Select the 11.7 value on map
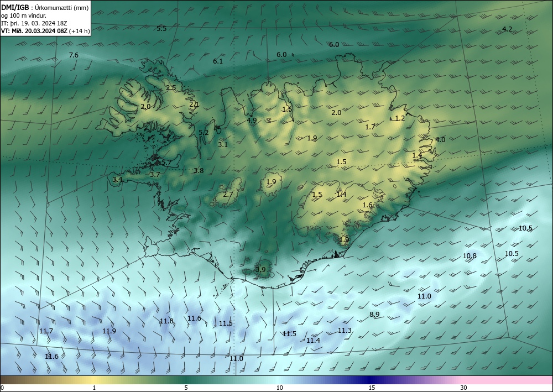 [x=46, y=331]
